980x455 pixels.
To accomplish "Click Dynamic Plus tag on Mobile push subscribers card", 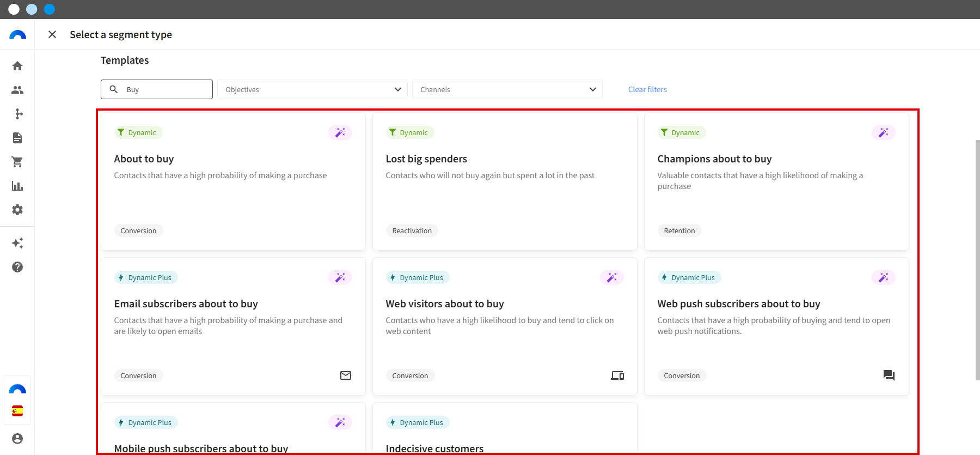I will point(146,422).
